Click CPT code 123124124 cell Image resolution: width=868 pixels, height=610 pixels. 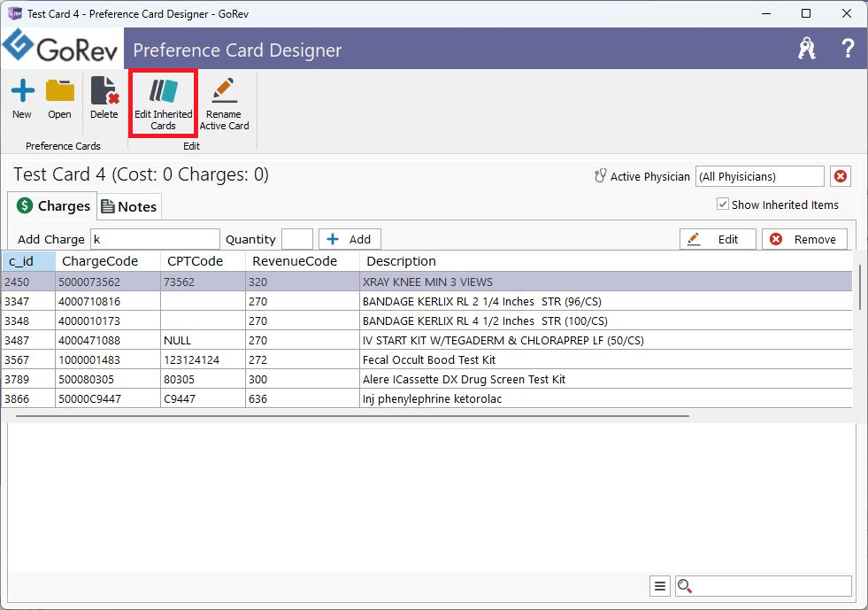coord(204,359)
